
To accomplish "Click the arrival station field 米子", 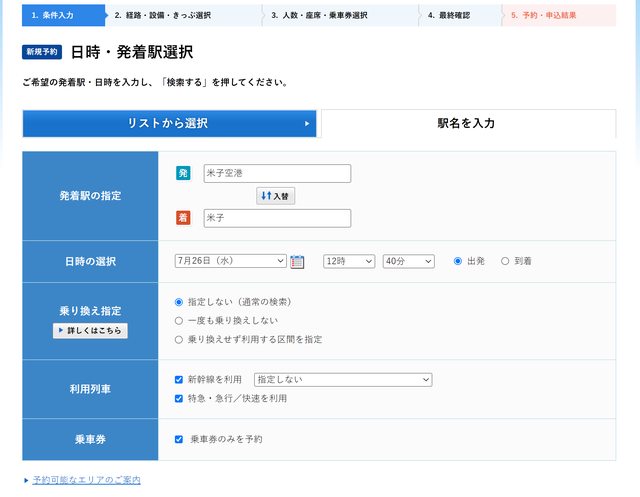I will tap(277, 218).
